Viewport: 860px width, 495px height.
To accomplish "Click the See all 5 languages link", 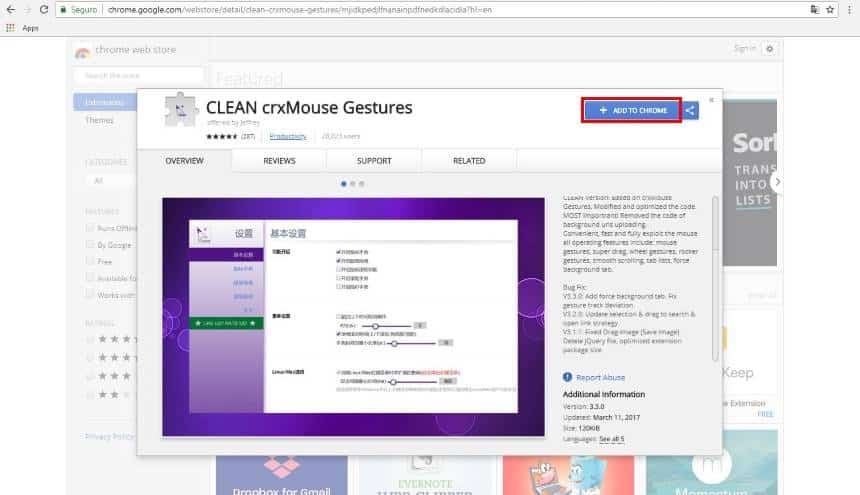I will pyautogui.click(x=612, y=439).
